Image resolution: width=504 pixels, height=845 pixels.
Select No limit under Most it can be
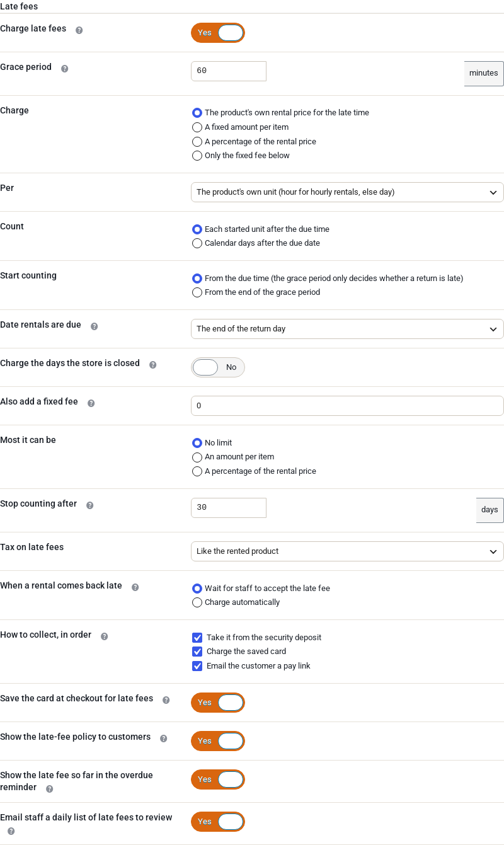click(197, 443)
